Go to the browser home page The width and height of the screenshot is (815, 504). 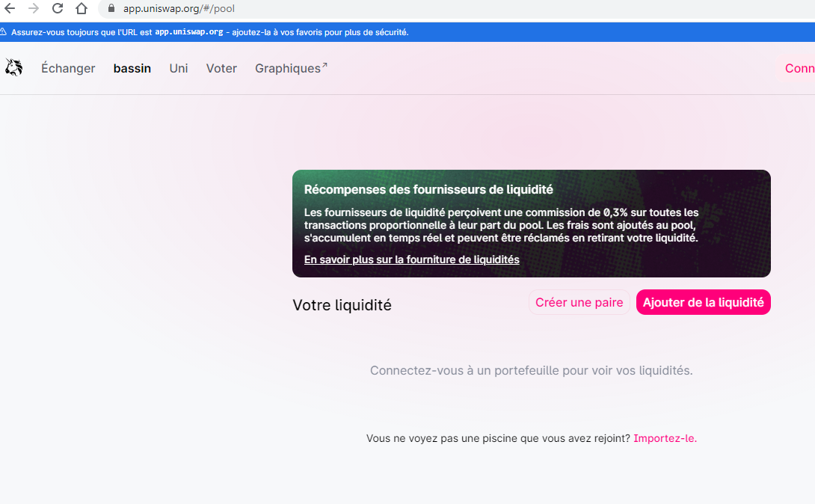(x=81, y=9)
